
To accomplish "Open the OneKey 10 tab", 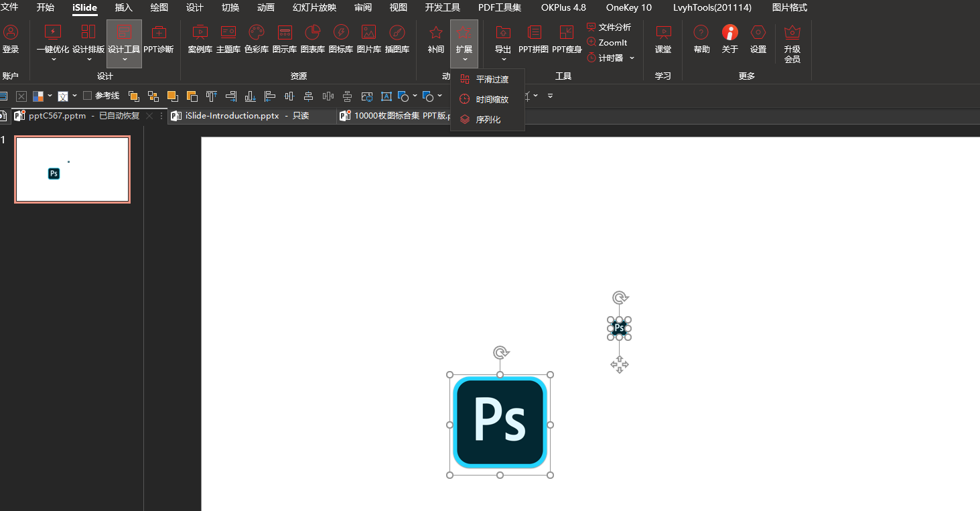I will (628, 7).
